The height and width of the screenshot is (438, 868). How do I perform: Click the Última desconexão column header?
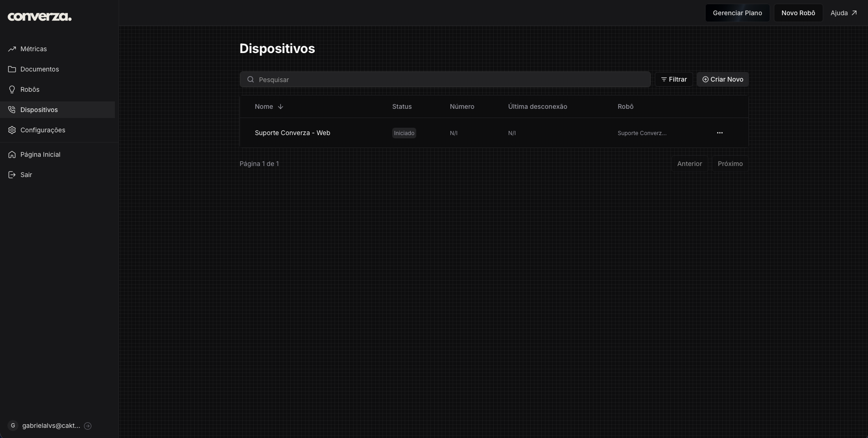click(x=538, y=107)
